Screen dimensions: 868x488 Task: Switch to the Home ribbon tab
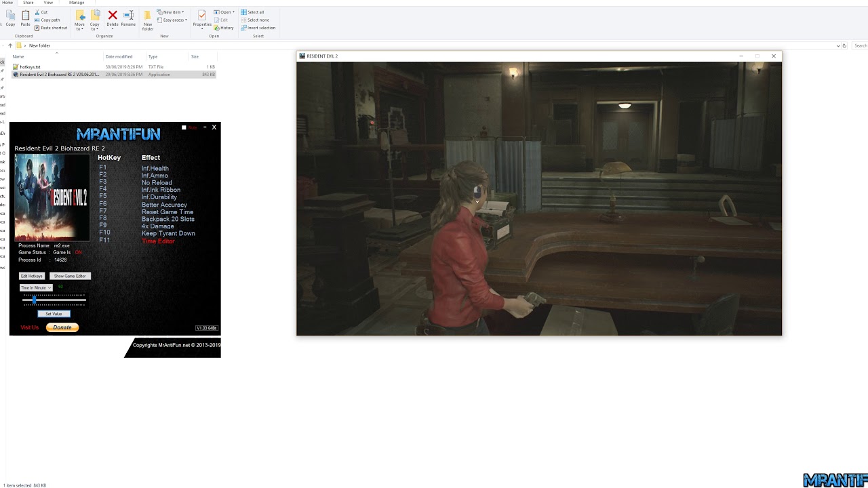pyautogui.click(x=7, y=3)
